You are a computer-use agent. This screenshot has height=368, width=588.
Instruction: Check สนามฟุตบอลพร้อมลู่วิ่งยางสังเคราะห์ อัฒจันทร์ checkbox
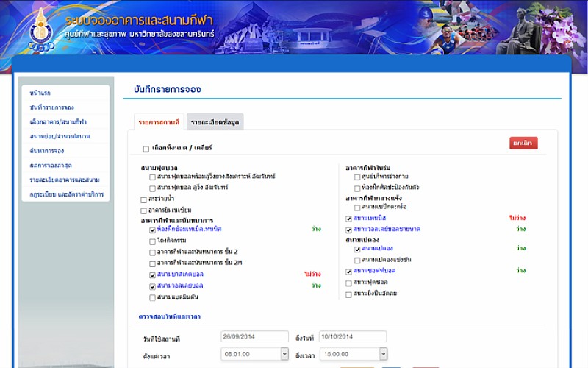[x=152, y=177]
